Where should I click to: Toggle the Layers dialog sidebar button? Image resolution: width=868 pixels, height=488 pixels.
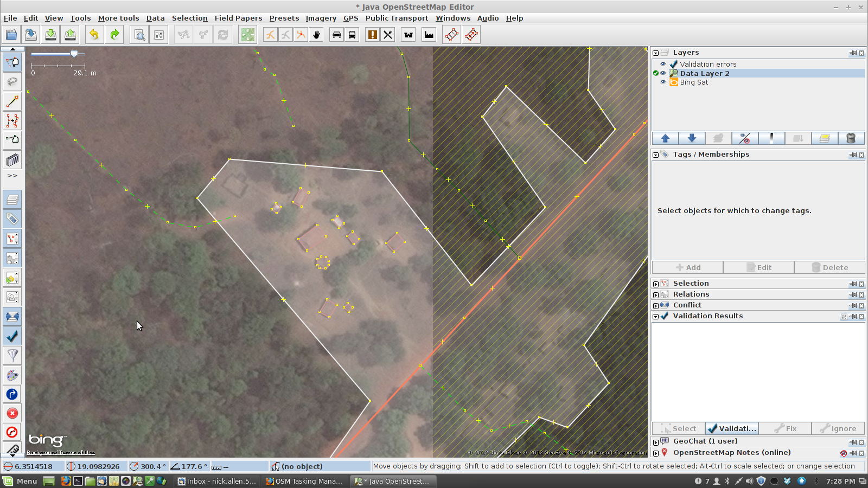click(x=12, y=200)
